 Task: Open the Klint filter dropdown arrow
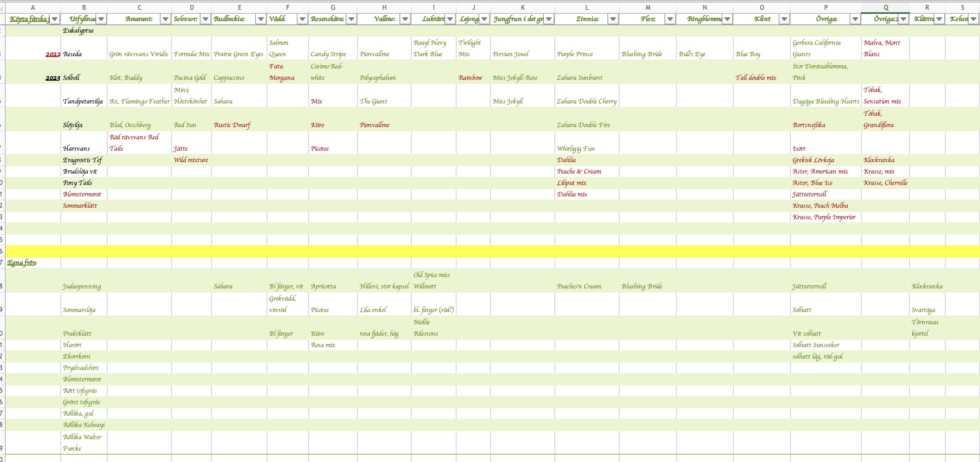coord(784,19)
